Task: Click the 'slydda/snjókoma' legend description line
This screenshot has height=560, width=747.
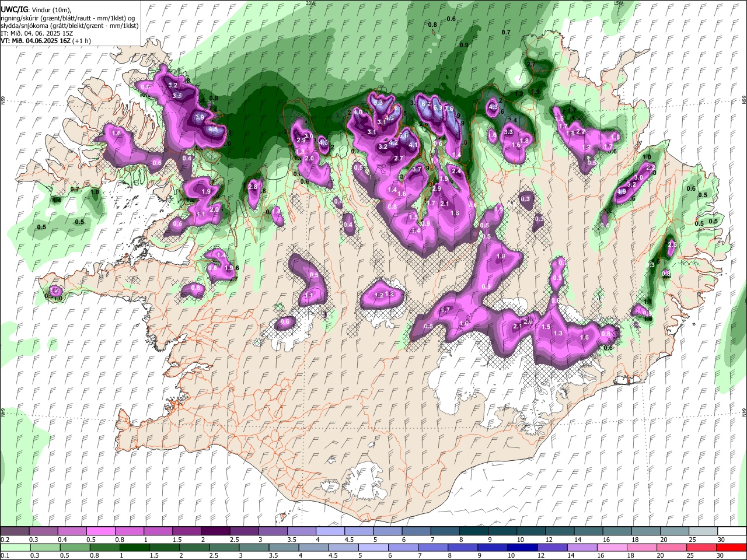Action: [69, 26]
